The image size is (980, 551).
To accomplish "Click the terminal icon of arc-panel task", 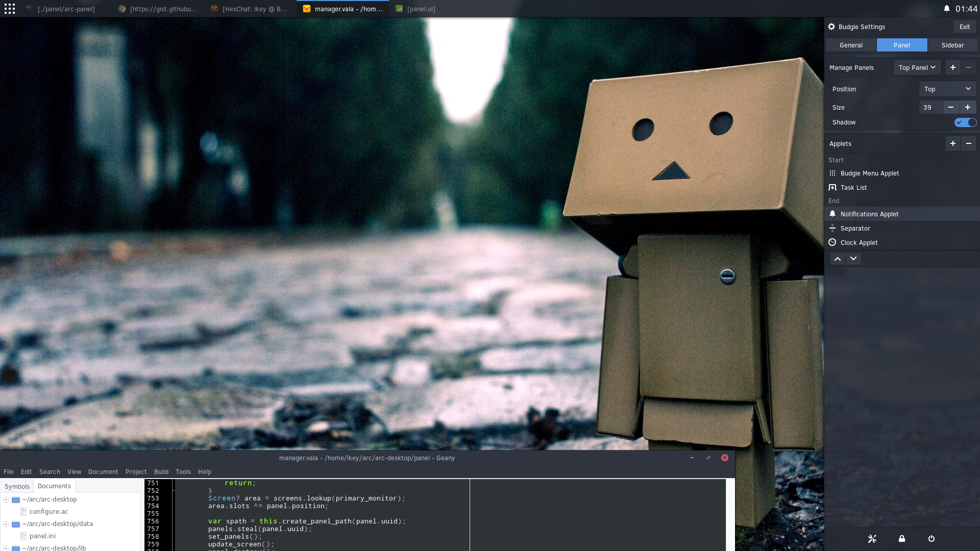I will coord(30,9).
